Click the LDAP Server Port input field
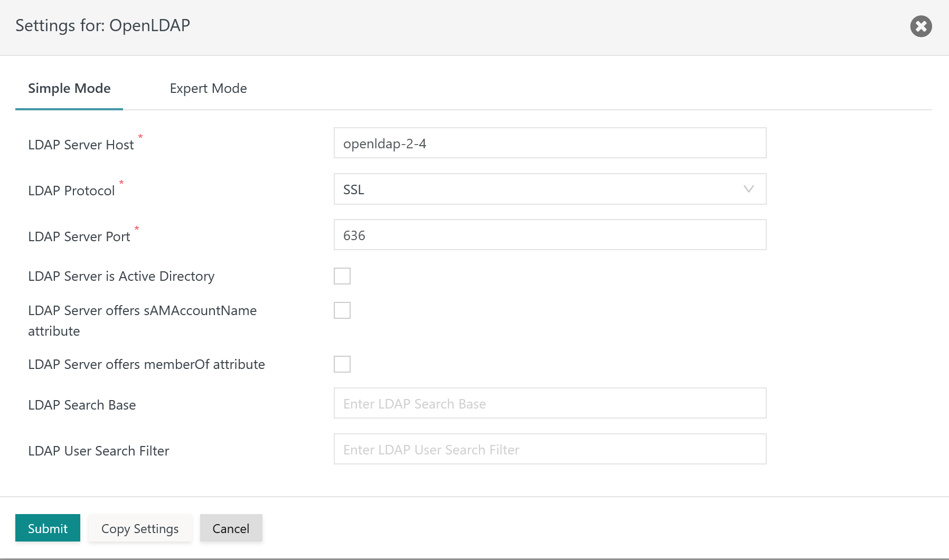949x560 pixels. (550, 235)
